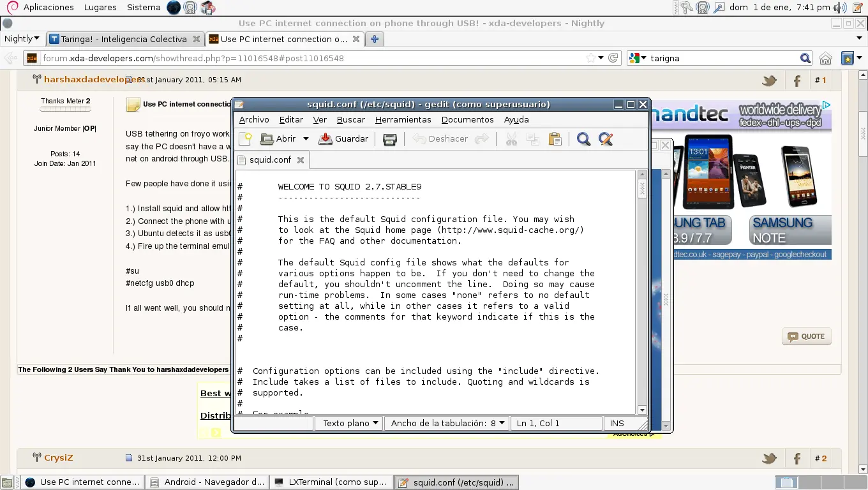Open the Ayuda menu

[x=516, y=119]
